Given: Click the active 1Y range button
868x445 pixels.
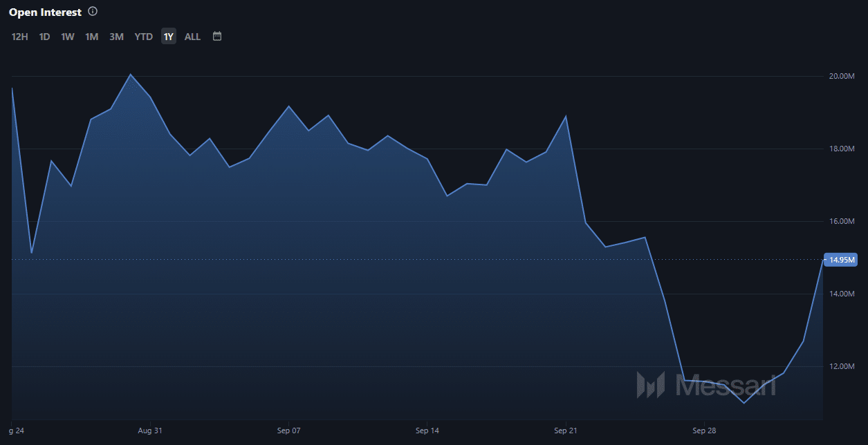Looking at the screenshot, I should (169, 37).
